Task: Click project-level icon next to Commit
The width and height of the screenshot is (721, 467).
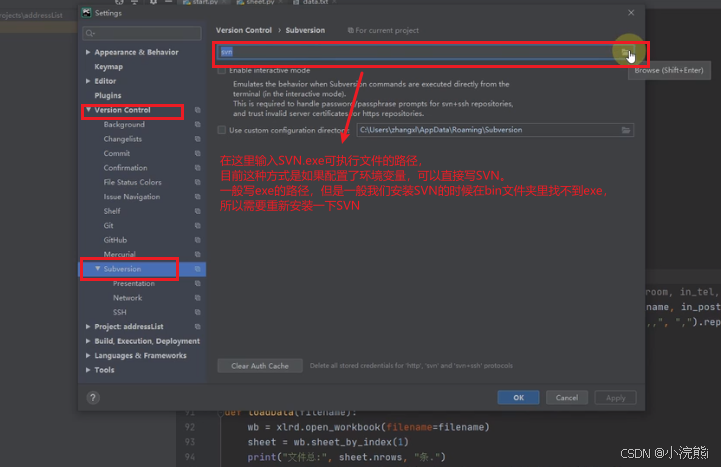Action: click(x=198, y=153)
